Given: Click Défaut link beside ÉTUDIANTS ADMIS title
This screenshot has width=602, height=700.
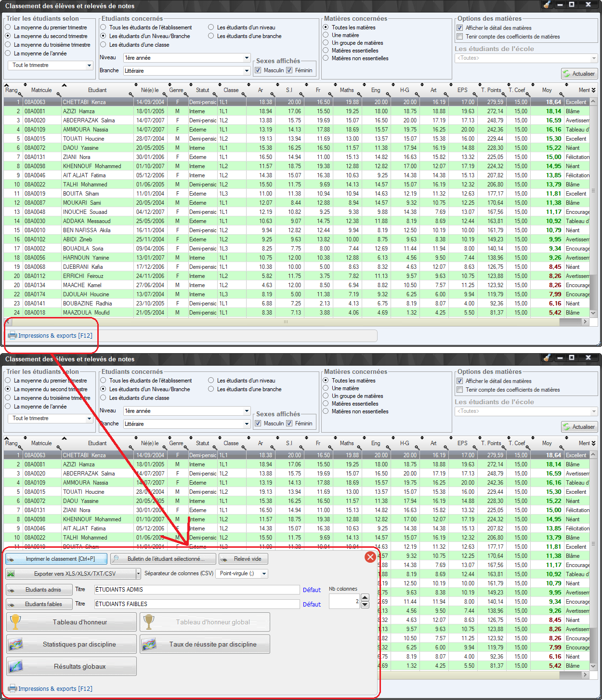Looking at the screenshot, I should tap(312, 590).
